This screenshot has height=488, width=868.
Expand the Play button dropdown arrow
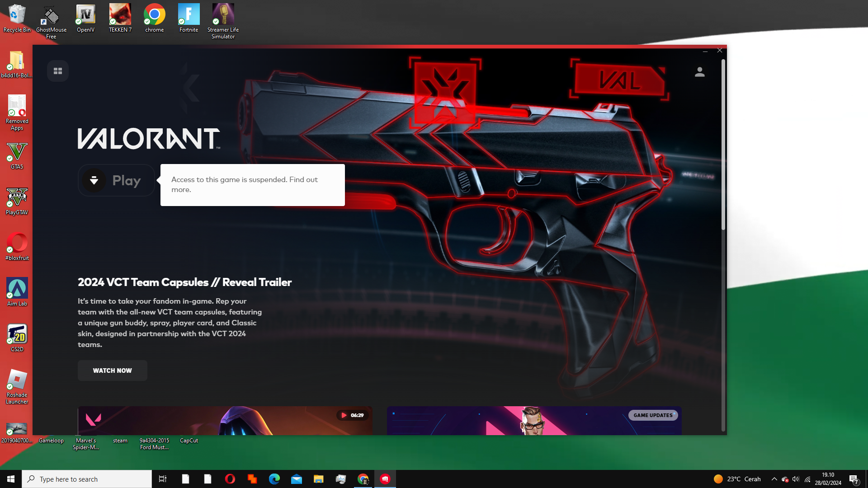[94, 180]
